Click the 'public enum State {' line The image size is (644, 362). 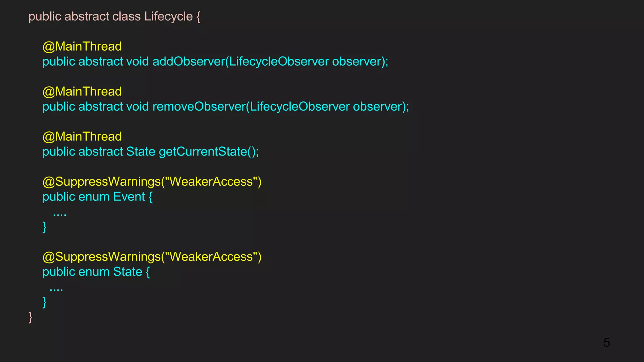tap(96, 272)
